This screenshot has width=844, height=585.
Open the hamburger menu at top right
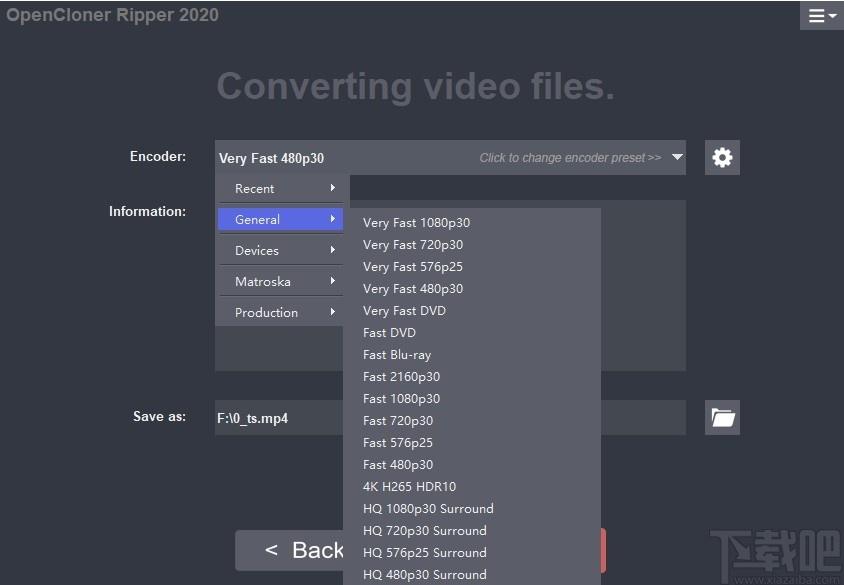point(821,16)
